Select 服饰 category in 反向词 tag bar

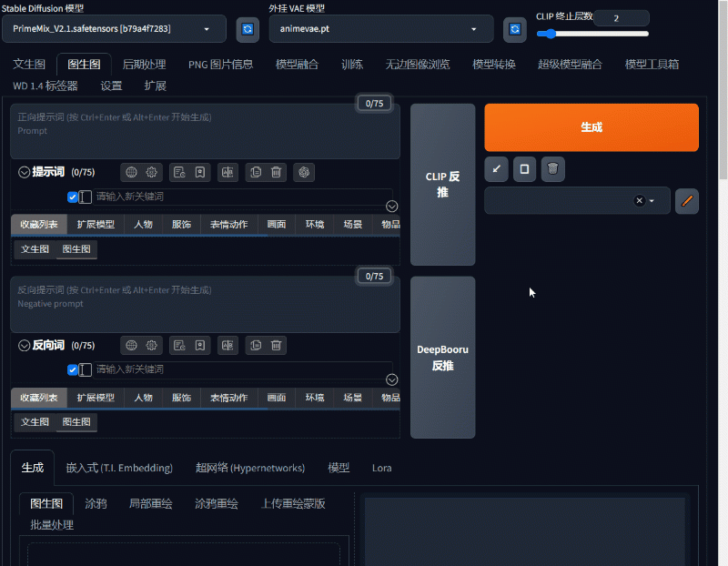(181, 398)
